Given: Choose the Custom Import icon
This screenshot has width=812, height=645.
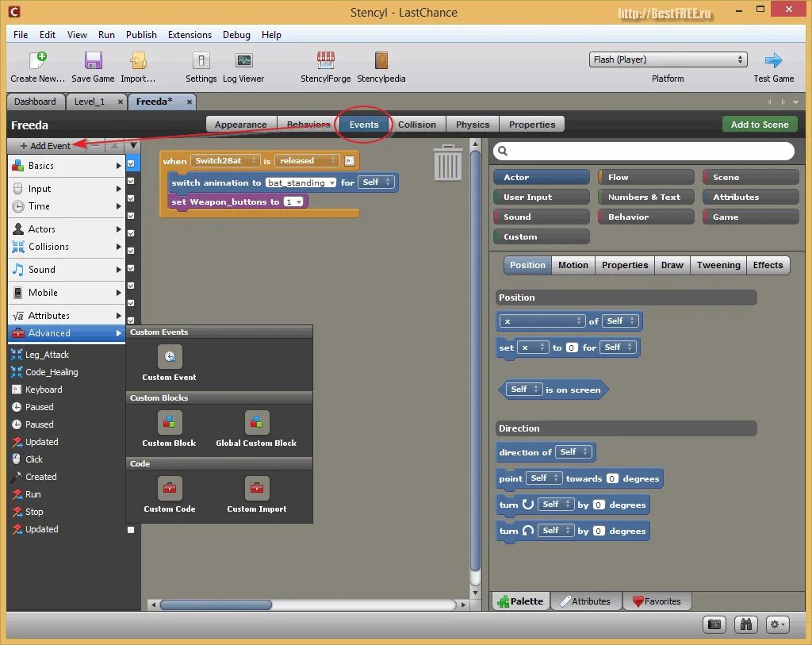Looking at the screenshot, I should click(x=257, y=488).
